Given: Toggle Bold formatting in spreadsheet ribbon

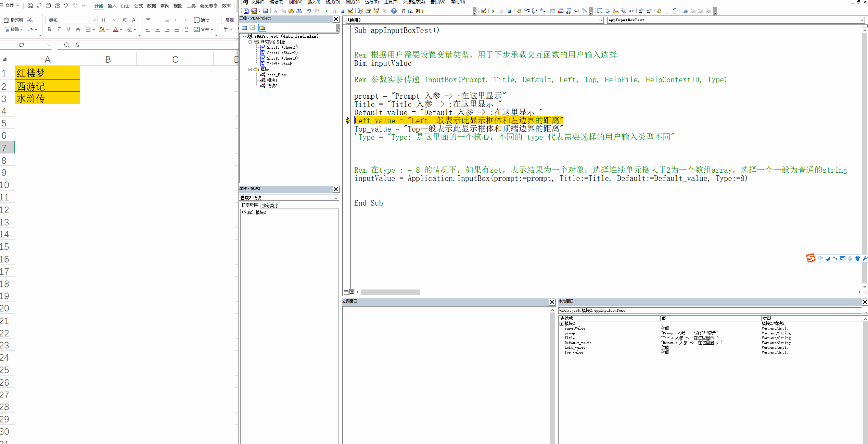Looking at the screenshot, I should tap(49, 29).
